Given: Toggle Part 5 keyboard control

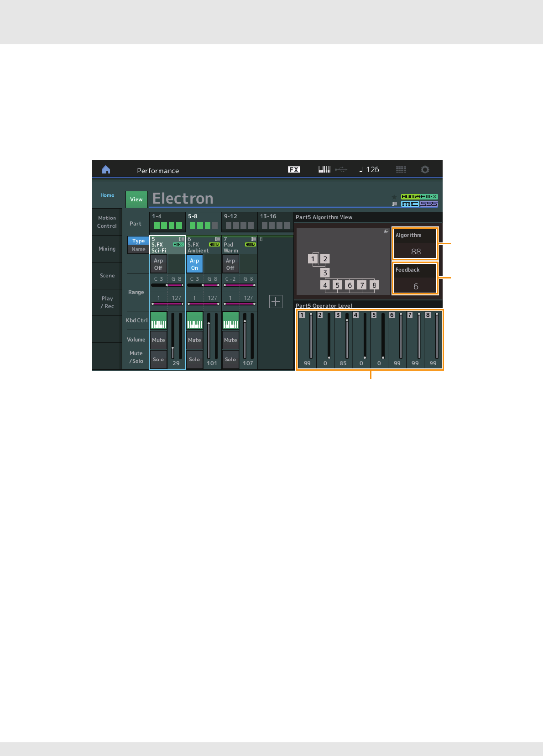Looking at the screenshot, I should tap(159, 320).
